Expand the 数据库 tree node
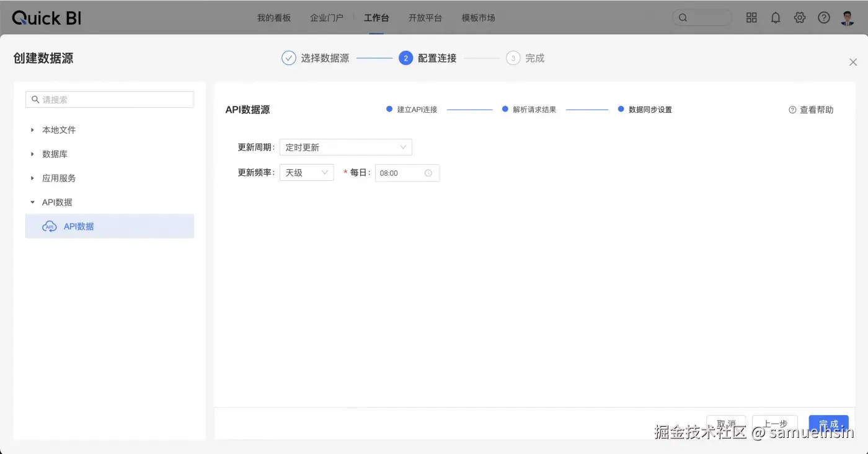The image size is (868, 454). coord(32,154)
